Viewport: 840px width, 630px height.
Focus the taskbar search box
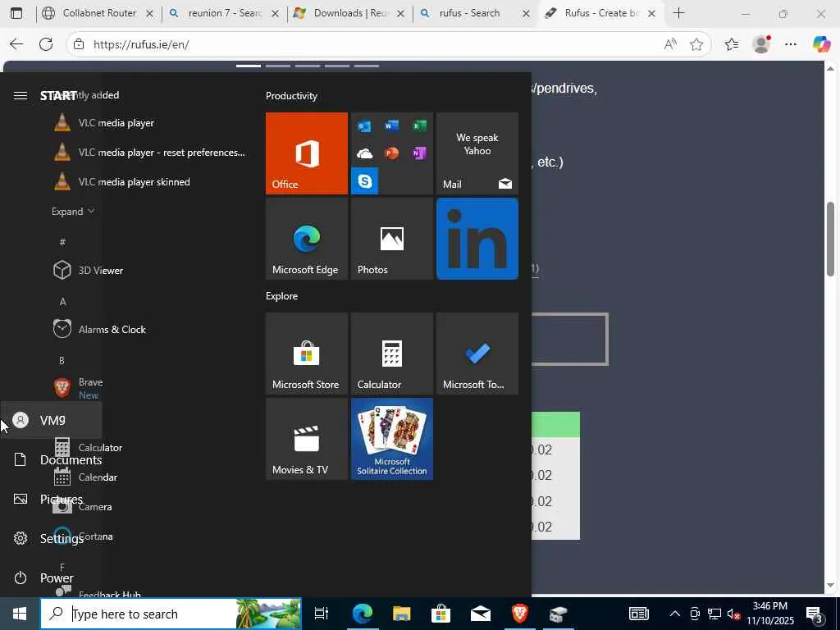click(171, 614)
